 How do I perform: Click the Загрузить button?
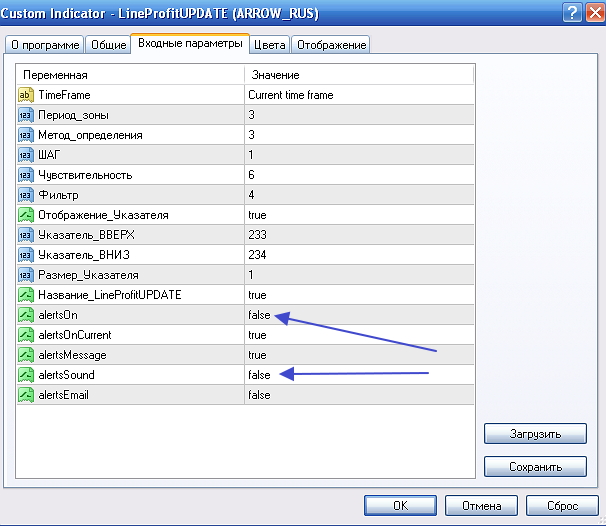click(x=535, y=434)
